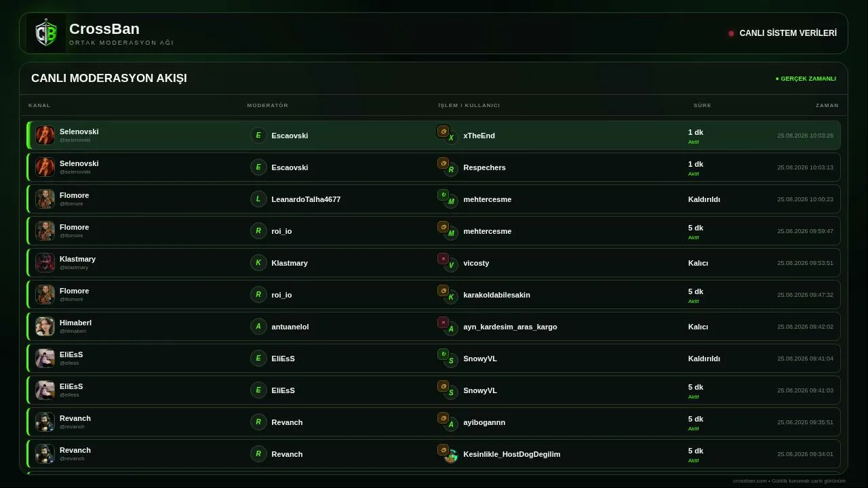The width and height of the screenshot is (868, 488).
Task: Sort by the Moderatör column header
Action: pyautogui.click(x=268, y=106)
